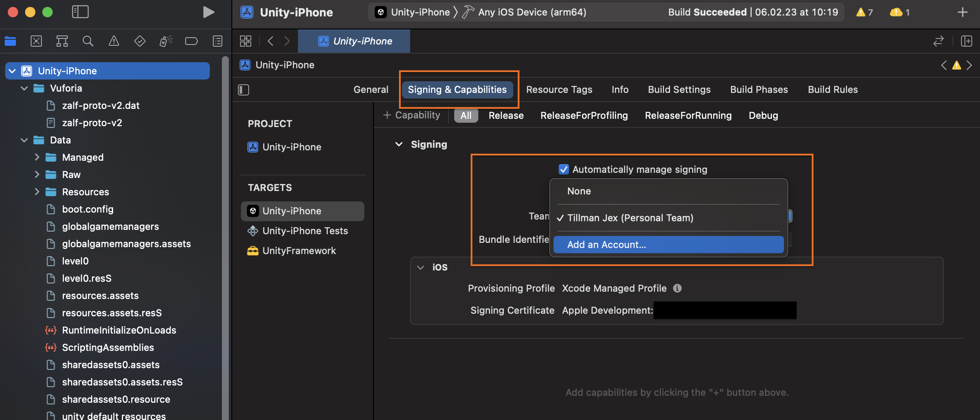Open the Debug navigator icon
Image resolution: width=980 pixels, height=420 pixels.
[x=166, y=41]
